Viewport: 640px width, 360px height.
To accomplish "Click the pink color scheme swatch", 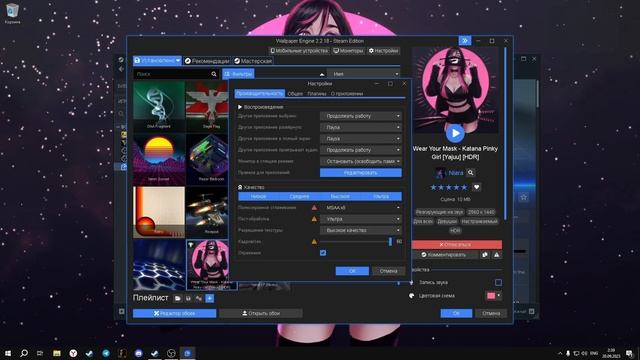I will pyautogui.click(x=491, y=296).
